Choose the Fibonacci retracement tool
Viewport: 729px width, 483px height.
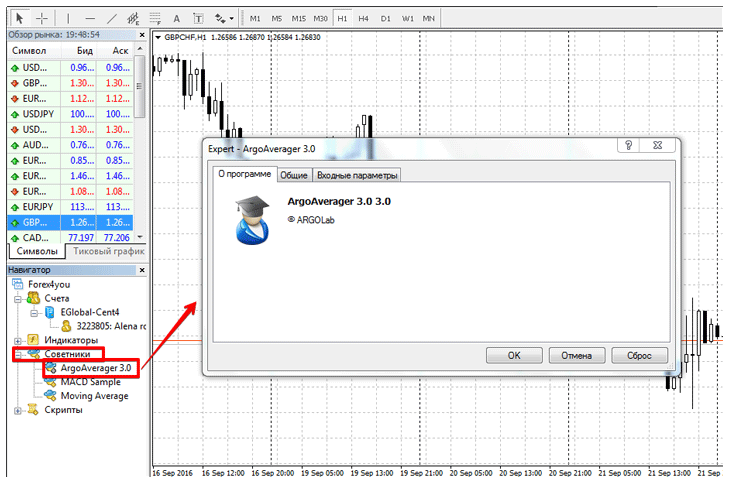click(x=154, y=18)
